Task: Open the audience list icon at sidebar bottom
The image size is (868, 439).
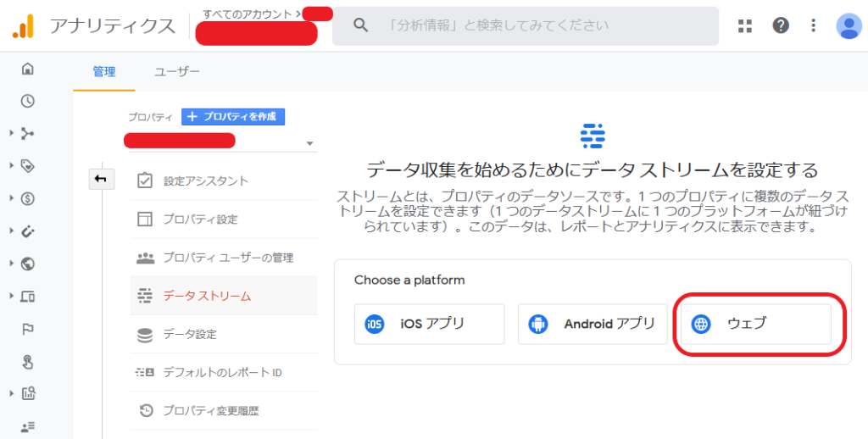Action: pyautogui.click(x=28, y=427)
